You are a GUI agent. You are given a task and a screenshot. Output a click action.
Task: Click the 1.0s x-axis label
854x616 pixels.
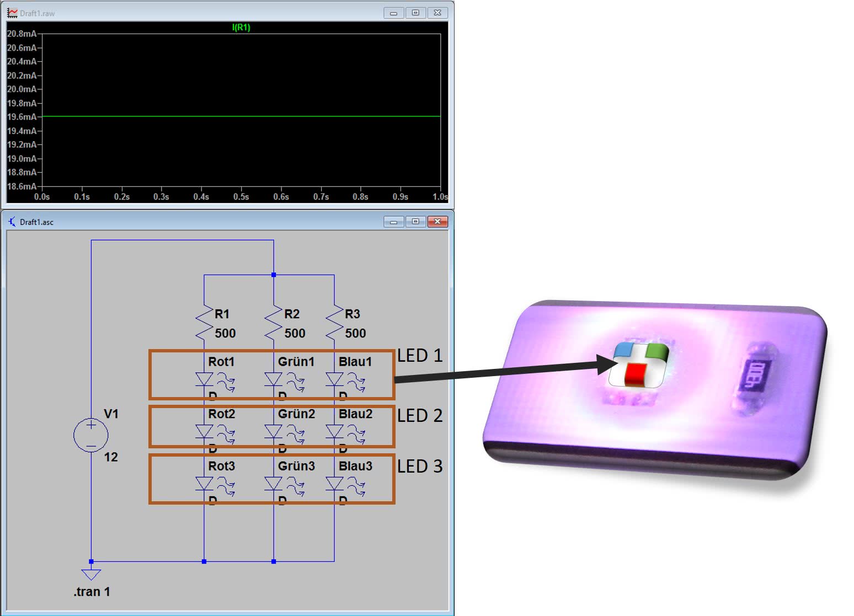pyautogui.click(x=440, y=196)
